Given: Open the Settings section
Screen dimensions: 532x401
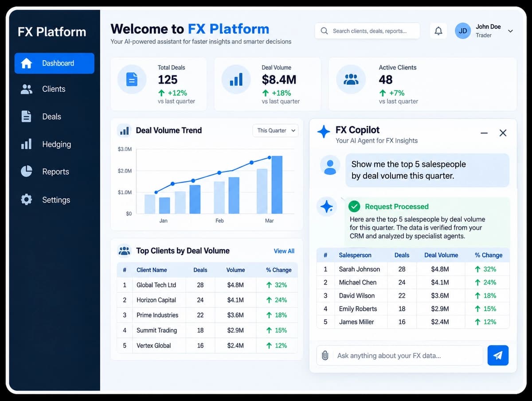Looking at the screenshot, I should click(x=56, y=200).
